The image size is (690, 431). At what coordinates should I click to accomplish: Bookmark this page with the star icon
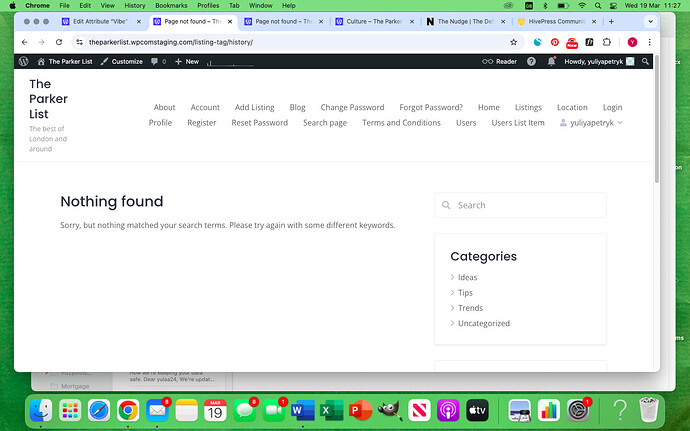[514, 42]
